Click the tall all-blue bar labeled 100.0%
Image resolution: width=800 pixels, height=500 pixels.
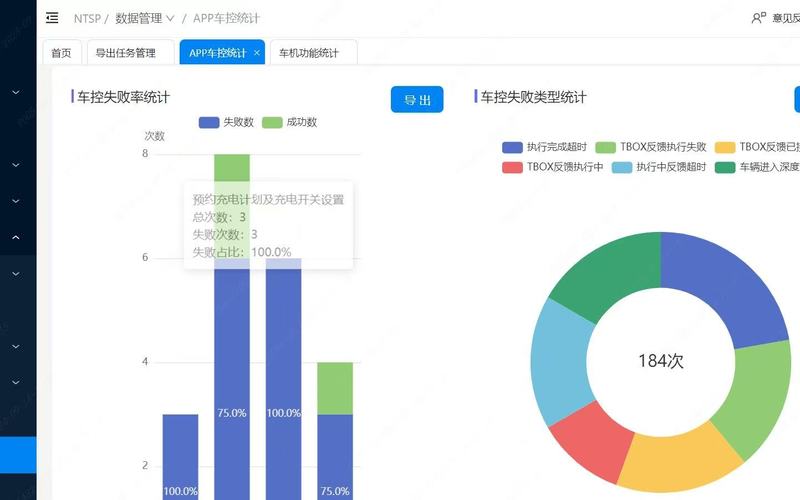pos(284,378)
